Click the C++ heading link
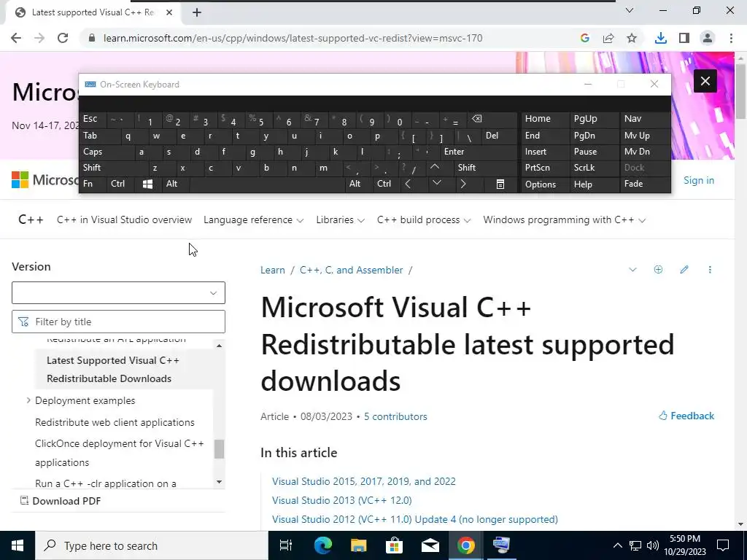Image resolution: width=747 pixels, height=560 pixels. [31, 219]
